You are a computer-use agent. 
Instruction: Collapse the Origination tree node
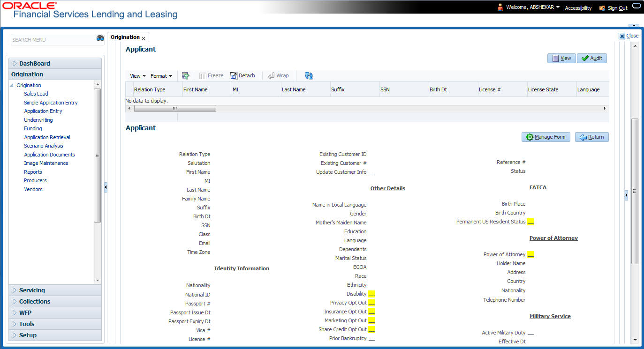(13, 85)
